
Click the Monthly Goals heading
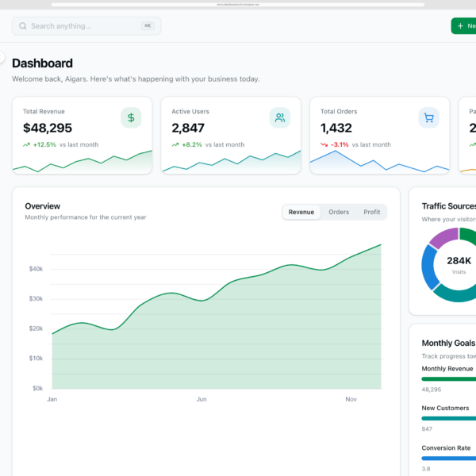click(x=448, y=343)
